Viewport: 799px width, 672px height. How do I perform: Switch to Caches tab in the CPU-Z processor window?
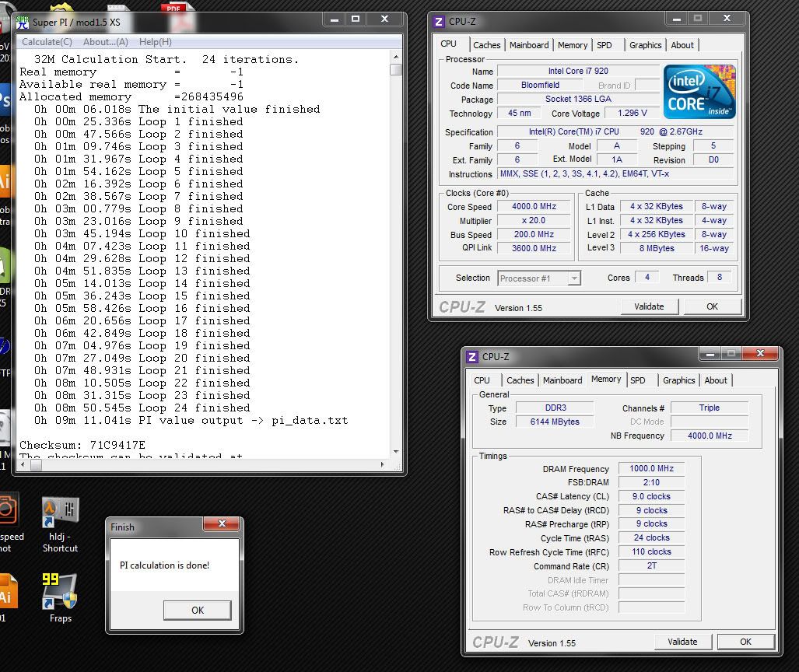pyautogui.click(x=487, y=45)
